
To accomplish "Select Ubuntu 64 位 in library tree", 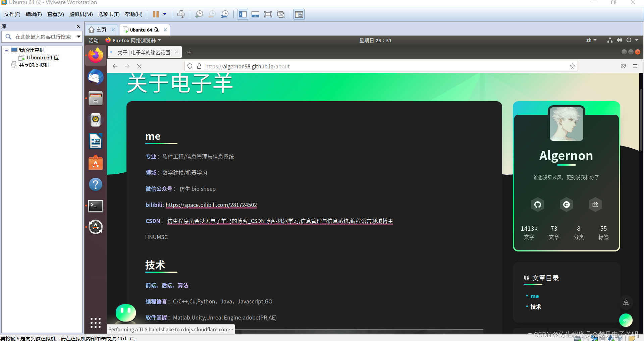I will pyautogui.click(x=43, y=58).
